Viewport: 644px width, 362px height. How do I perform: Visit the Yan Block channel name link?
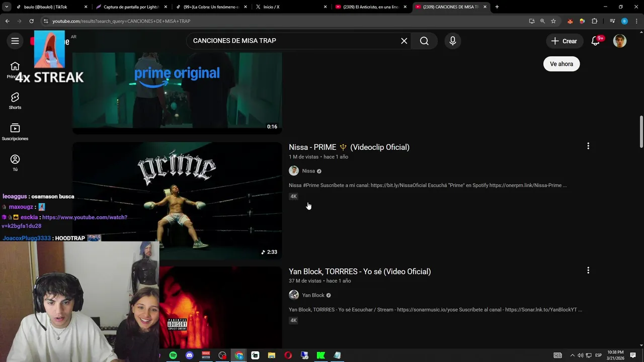tap(313, 295)
